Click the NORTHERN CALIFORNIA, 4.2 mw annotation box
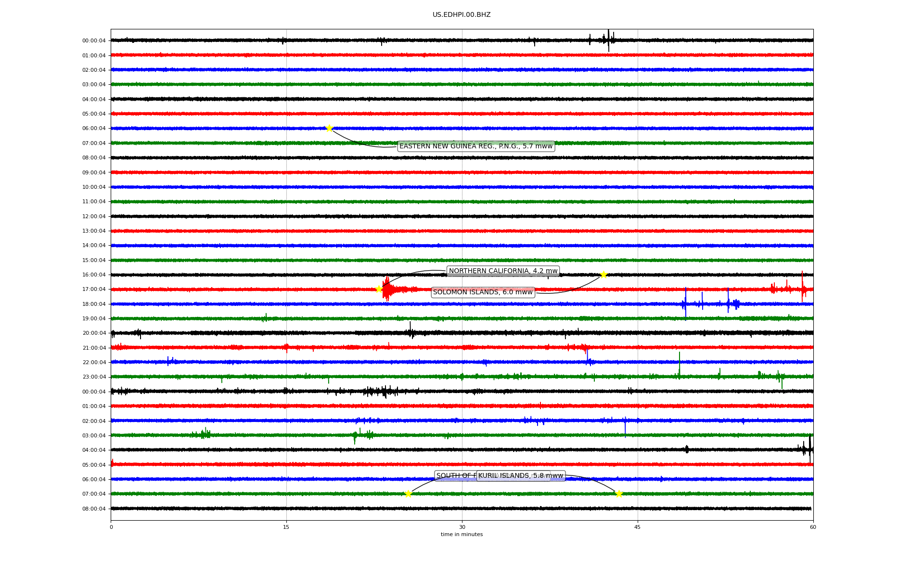 tap(503, 271)
